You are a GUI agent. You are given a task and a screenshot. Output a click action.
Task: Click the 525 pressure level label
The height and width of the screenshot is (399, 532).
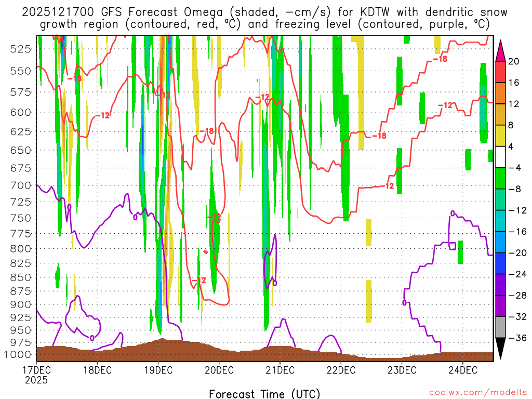coord(20,49)
